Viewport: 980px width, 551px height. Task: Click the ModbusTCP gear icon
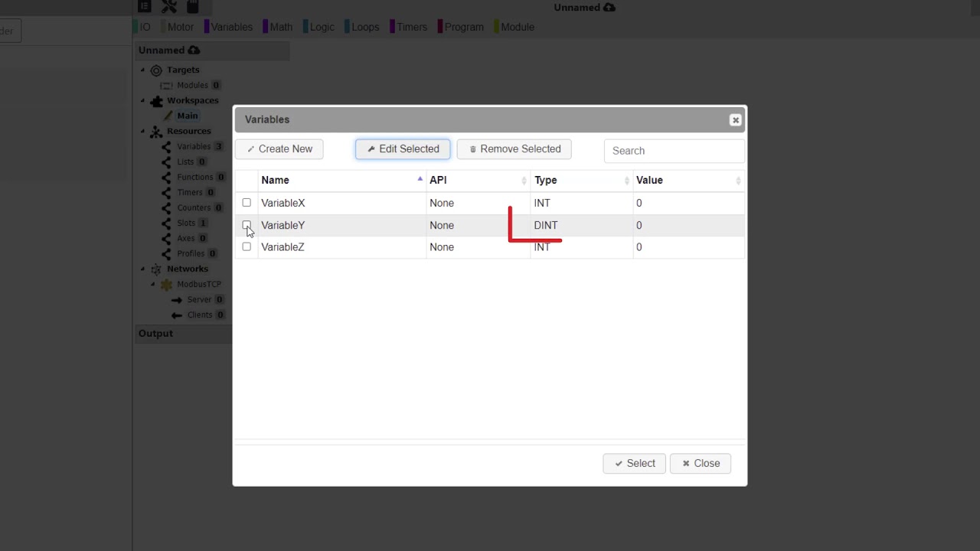(x=166, y=285)
